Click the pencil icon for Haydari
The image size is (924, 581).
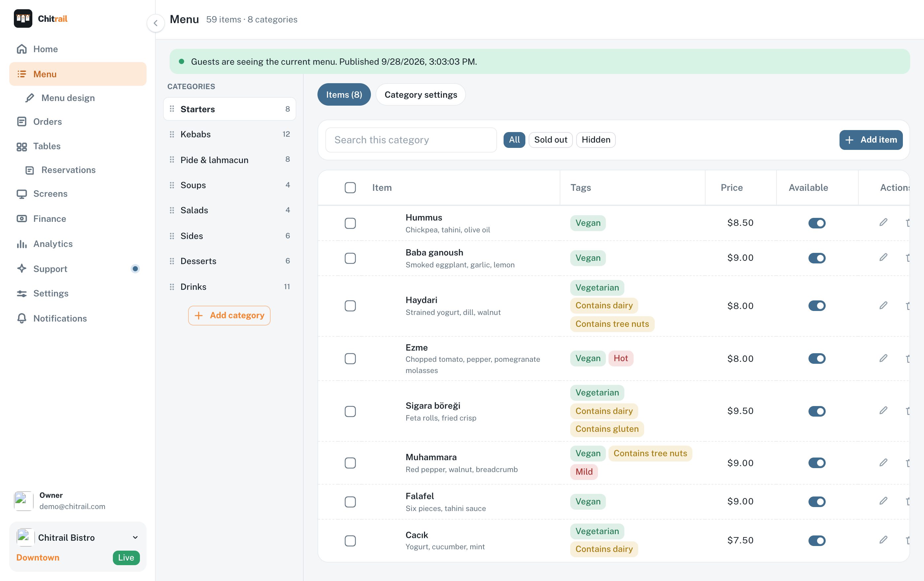coord(883,305)
